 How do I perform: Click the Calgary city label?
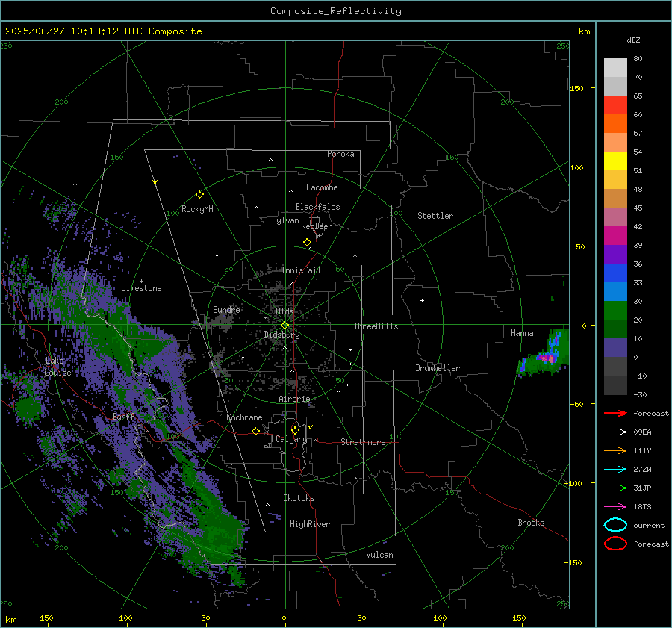291,440
